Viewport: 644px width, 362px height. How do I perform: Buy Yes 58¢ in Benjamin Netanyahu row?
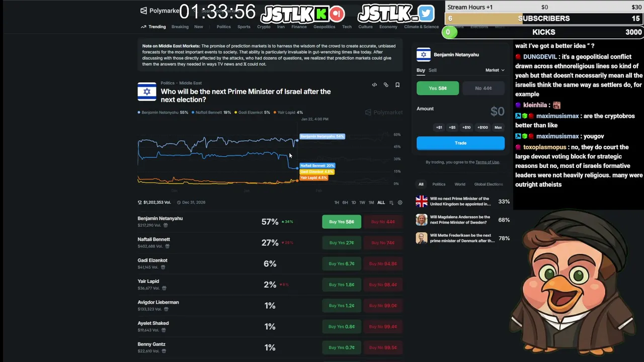coord(342,222)
